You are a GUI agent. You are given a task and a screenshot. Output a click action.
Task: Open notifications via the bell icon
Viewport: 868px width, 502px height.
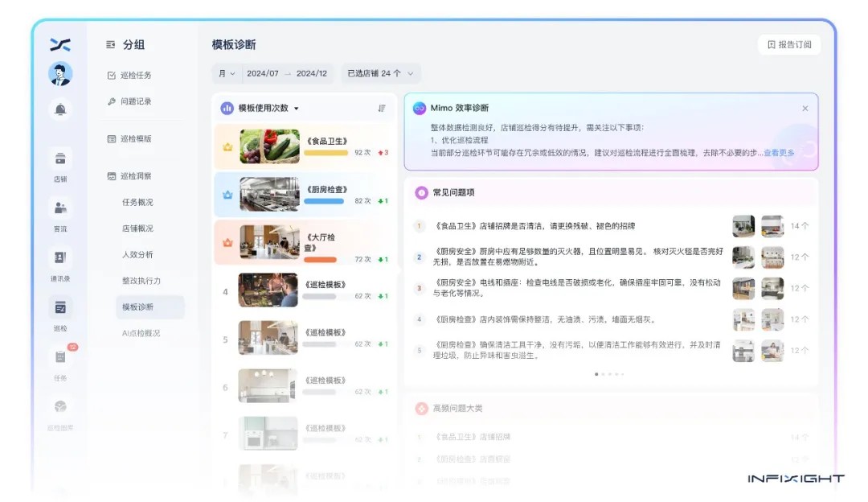(x=60, y=109)
